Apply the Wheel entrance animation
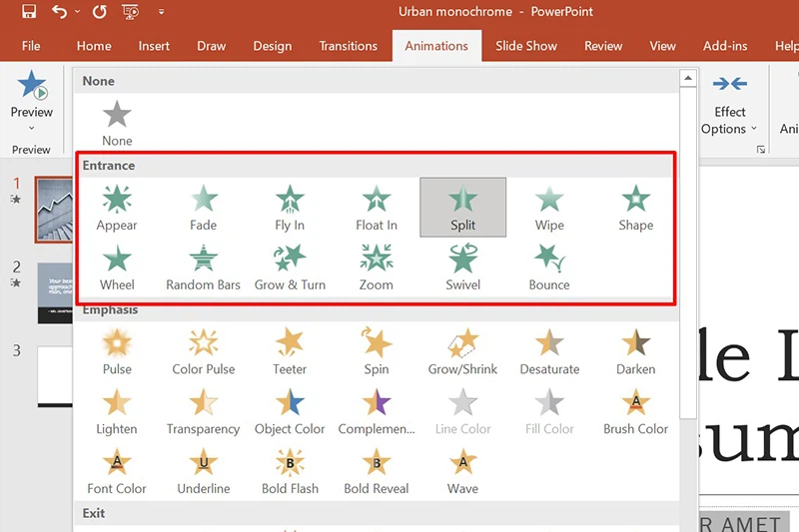 pyautogui.click(x=117, y=267)
